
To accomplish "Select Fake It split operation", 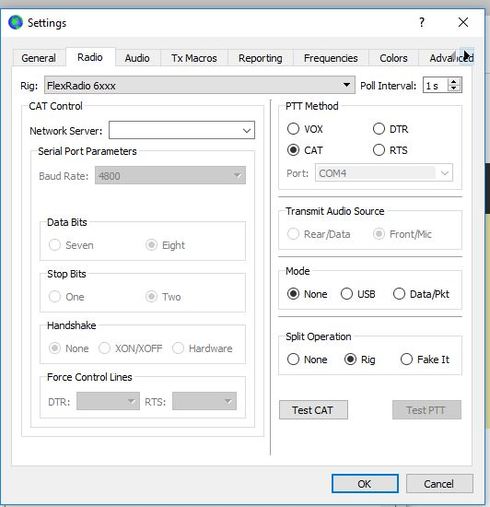I will (407, 359).
